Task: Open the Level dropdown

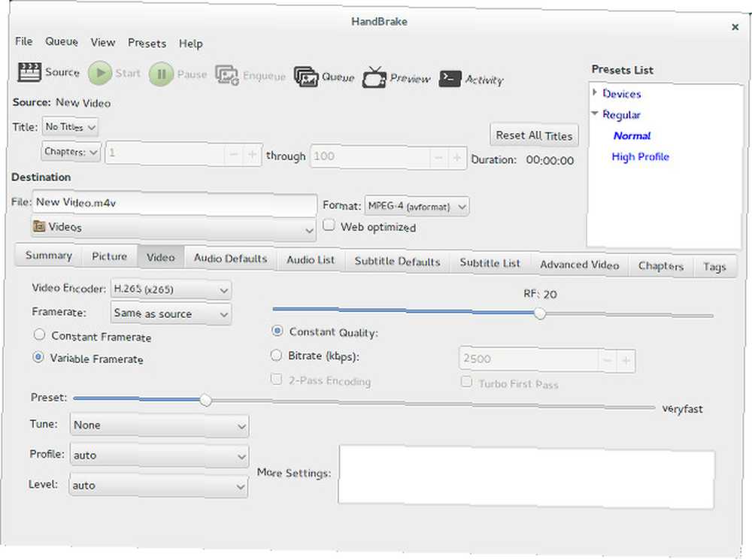Action: pyautogui.click(x=158, y=486)
